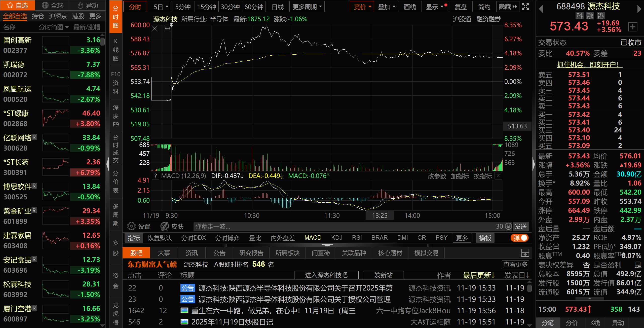Open the 竞价 dropdown

362,7
